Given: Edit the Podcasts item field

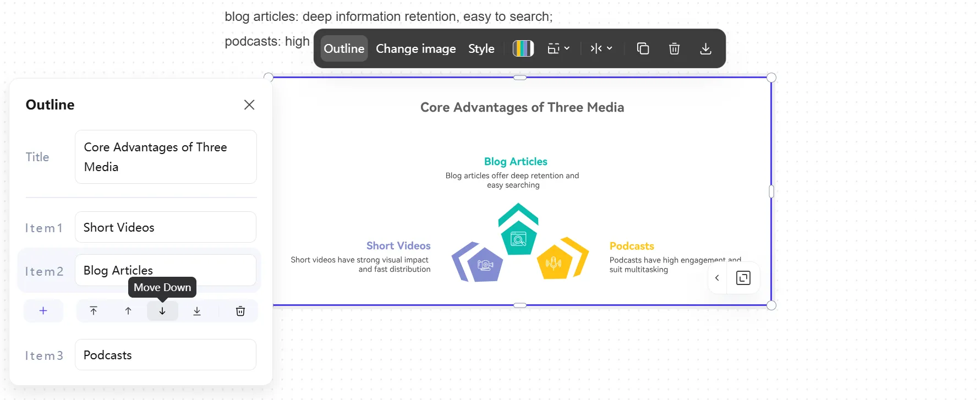Looking at the screenshot, I should pyautogui.click(x=165, y=355).
